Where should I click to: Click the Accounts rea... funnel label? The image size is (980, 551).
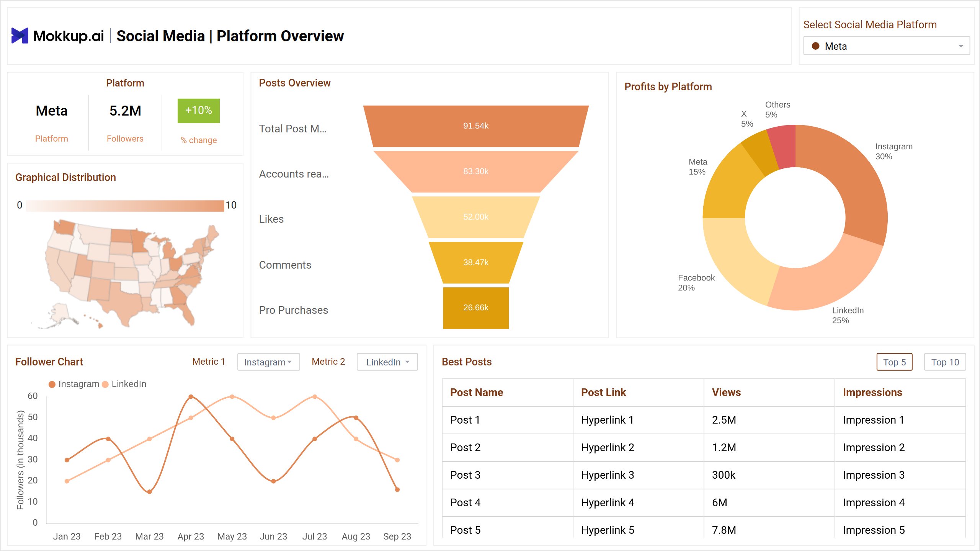pyautogui.click(x=294, y=174)
